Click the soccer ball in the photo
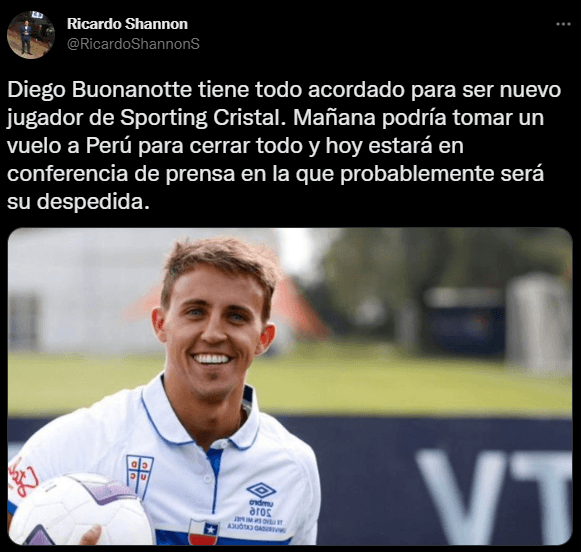 pos(79,511)
